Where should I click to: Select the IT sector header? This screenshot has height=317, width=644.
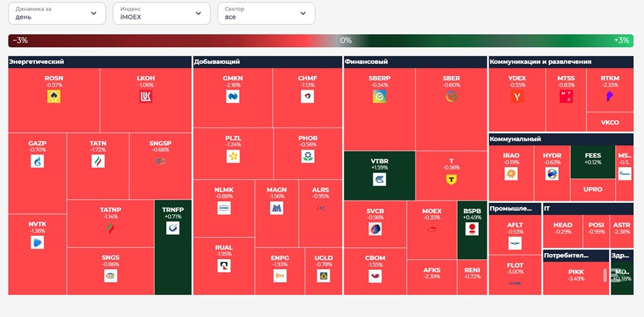pos(588,209)
